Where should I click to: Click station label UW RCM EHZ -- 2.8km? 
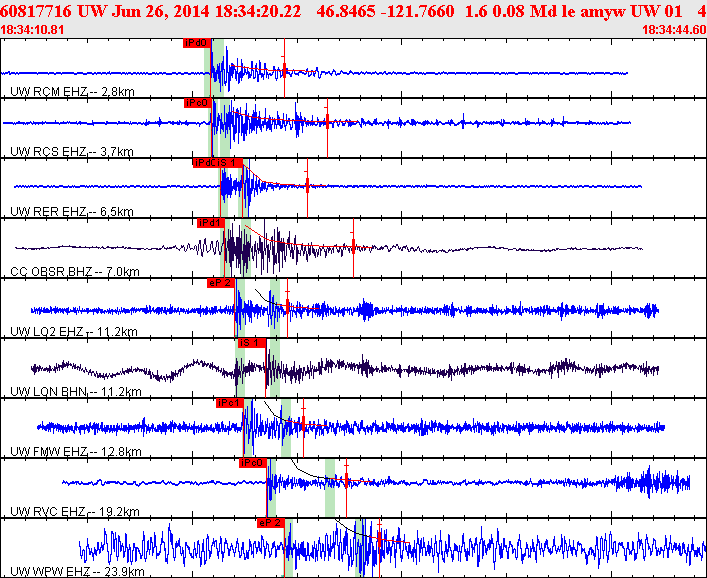[x=72, y=92]
